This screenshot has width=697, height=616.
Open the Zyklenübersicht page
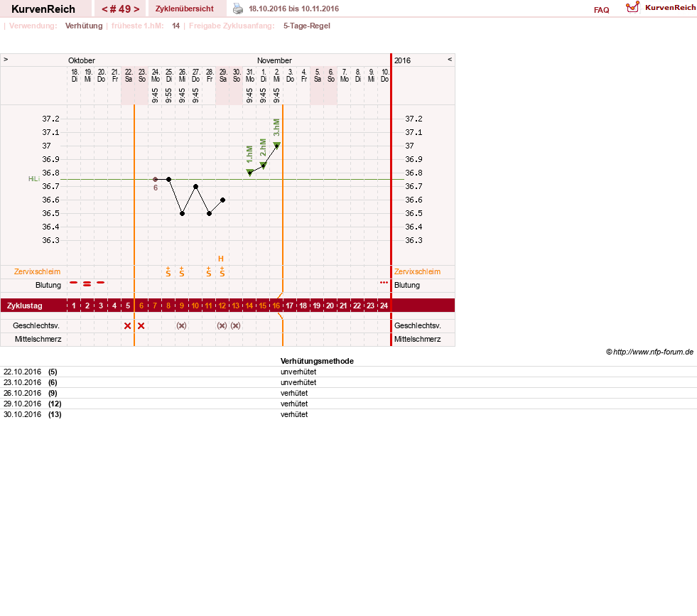coord(185,9)
